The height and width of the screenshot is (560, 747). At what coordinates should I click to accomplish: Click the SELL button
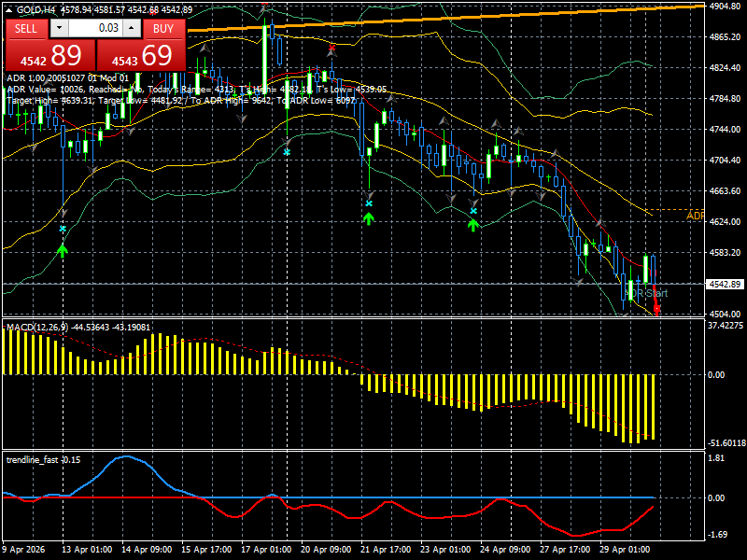[26, 29]
